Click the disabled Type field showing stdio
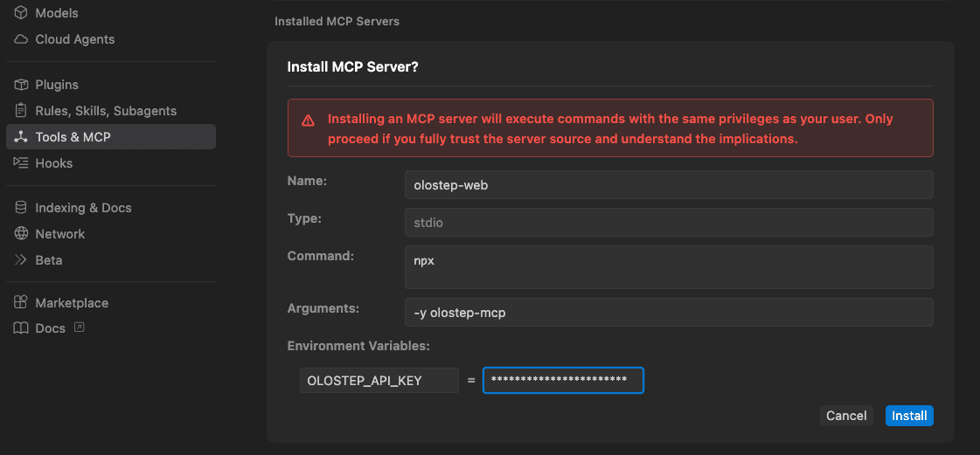Image resolution: width=980 pixels, height=455 pixels. (669, 222)
